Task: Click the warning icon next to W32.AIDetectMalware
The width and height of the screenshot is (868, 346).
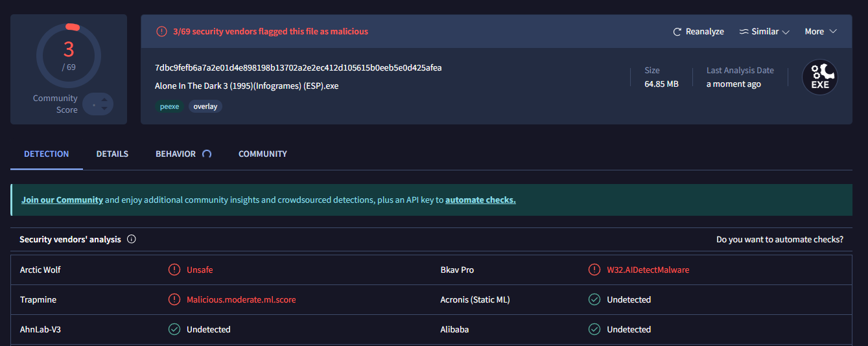Action: [x=594, y=270]
